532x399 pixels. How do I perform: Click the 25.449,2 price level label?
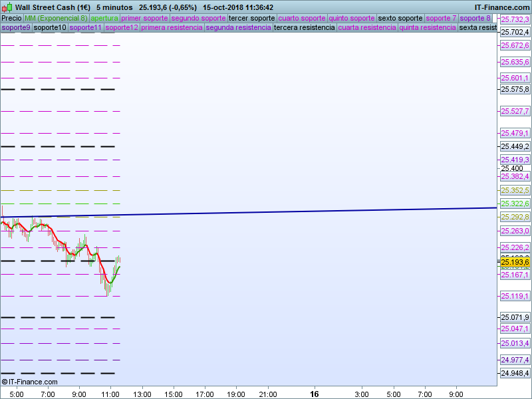pyautogui.click(x=515, y=146)
